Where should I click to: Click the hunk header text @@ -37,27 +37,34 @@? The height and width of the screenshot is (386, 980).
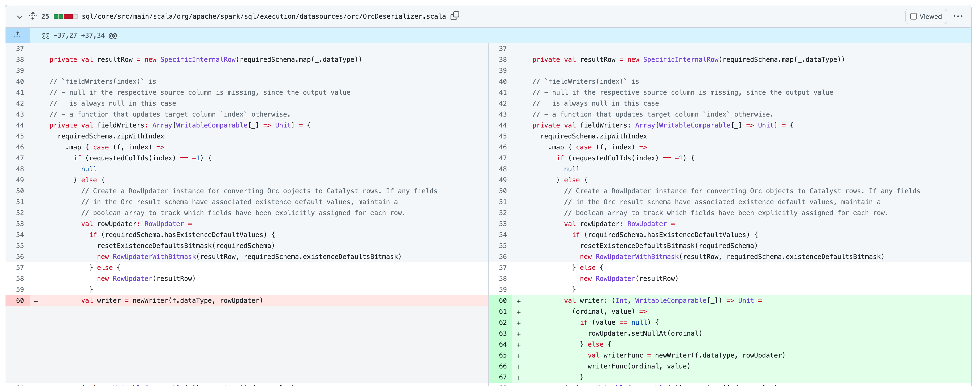point(79,35)
